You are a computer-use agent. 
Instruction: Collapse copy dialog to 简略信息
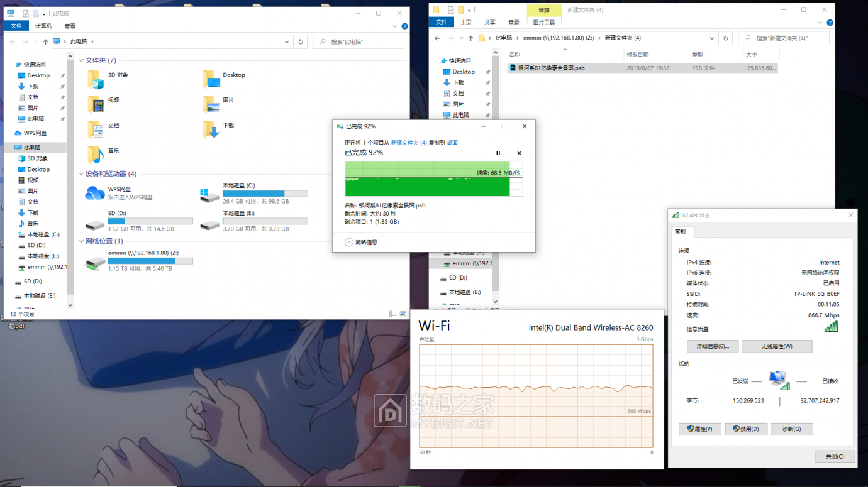pos(361,242)
